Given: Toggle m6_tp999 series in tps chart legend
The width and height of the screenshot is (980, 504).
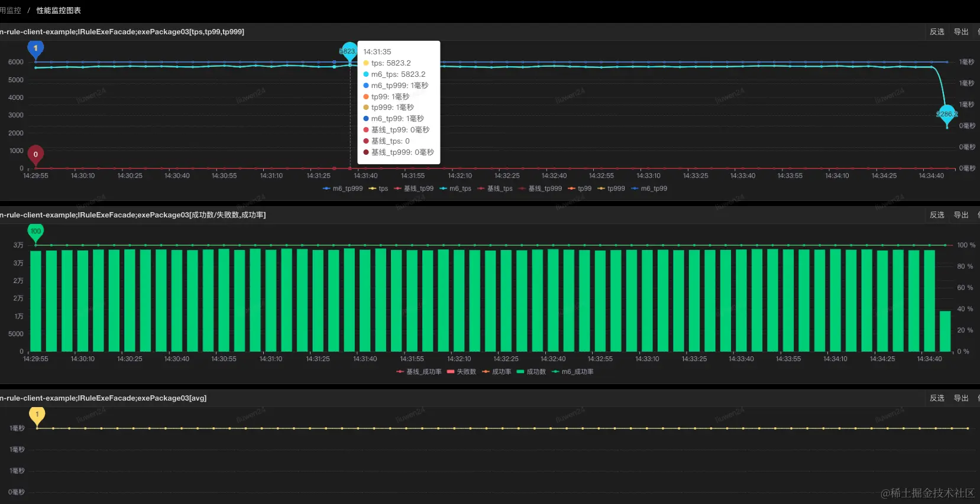Looking at the screenshot, I should click(x=342, y=188).
